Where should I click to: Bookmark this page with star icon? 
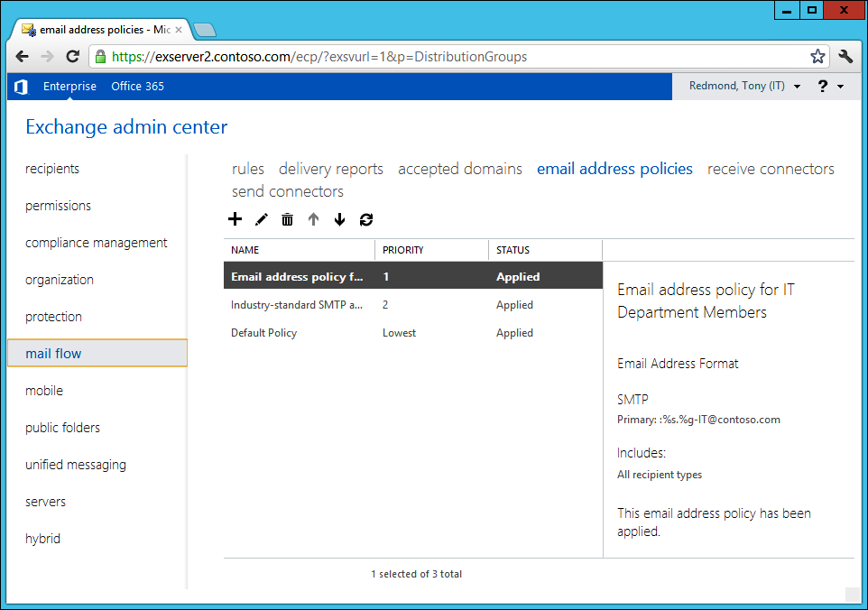(817, 57)
